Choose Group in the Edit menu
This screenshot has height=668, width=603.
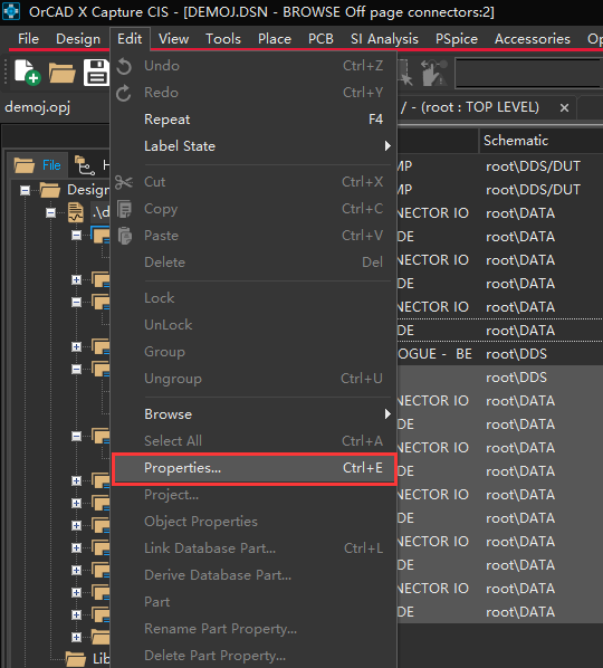pyautogui.click(x=254, y=352)
